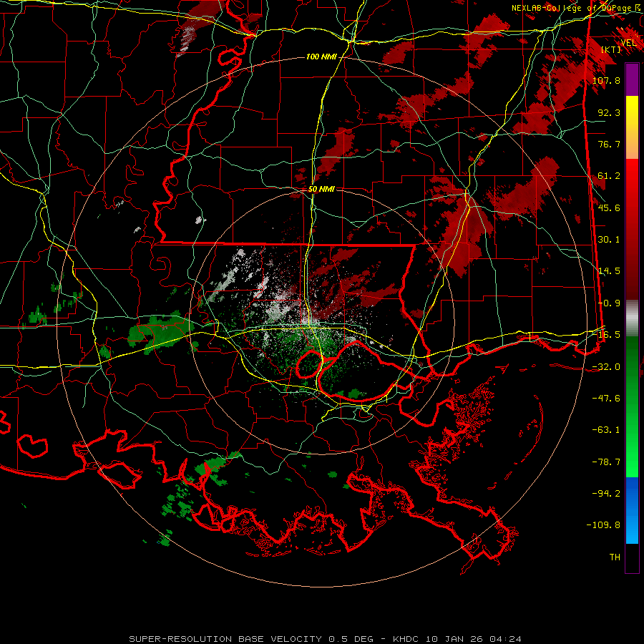This screenshot has height=644, width=644.
Task: Click the -16.5 velocity scale value
Action: pyautogui.click(x=606, y=335)
